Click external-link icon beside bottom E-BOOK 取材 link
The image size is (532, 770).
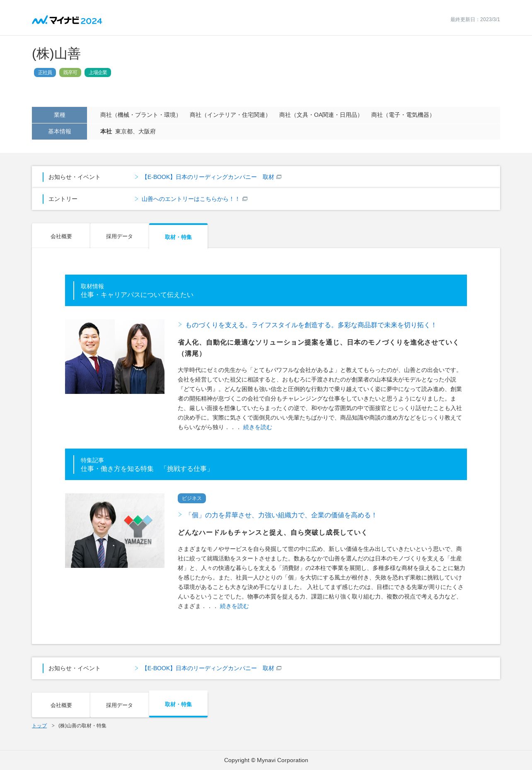[x=279, y=668]
